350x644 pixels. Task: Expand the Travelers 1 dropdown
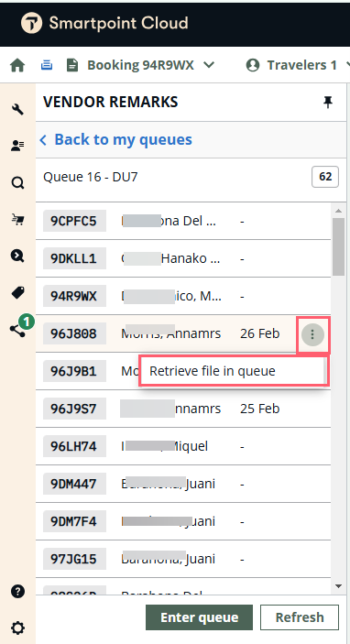point(299,65)
